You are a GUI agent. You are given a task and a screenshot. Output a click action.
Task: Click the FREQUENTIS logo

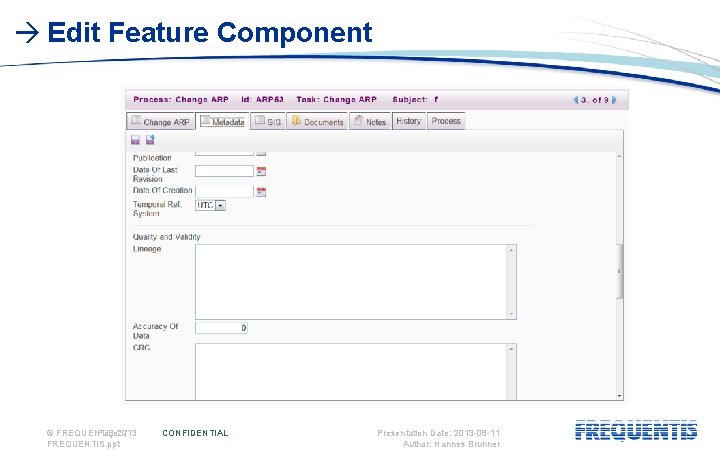[x=636, y=431]
